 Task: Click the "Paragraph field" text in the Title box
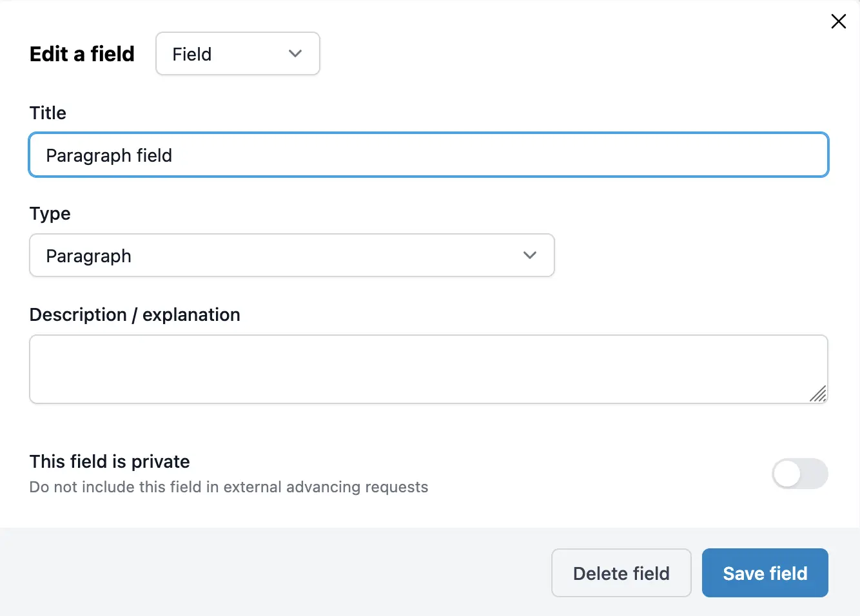click(109, 155)
